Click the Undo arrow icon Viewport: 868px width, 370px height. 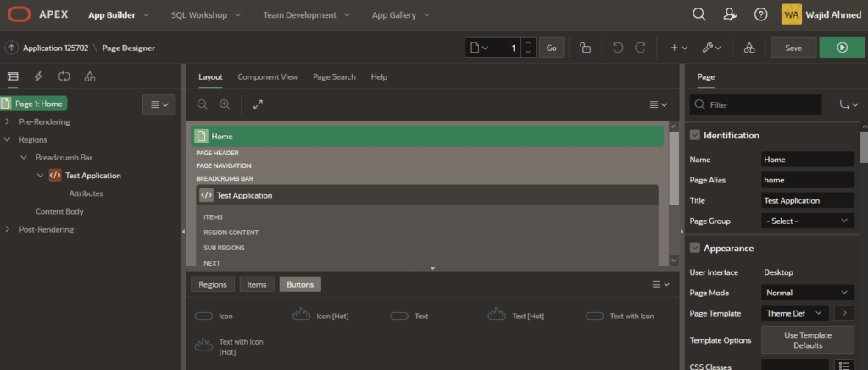point(617,48)
